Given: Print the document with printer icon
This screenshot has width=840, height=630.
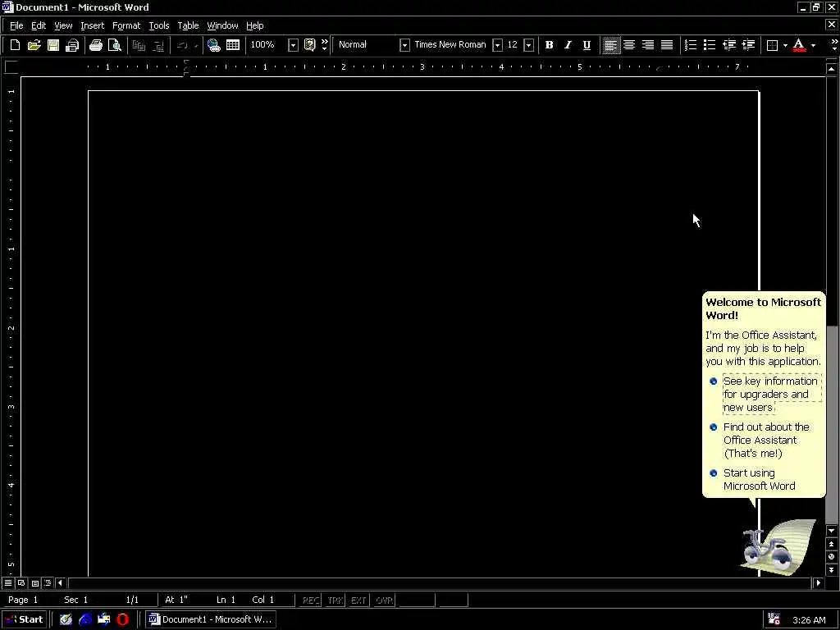Looking at the screenshot, I should click(96, 45).
